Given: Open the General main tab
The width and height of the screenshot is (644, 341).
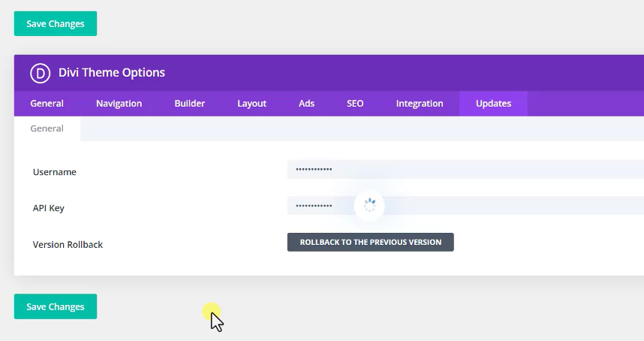Looking at the screenshot, I should pyautogui.click(x=47, y=104).
